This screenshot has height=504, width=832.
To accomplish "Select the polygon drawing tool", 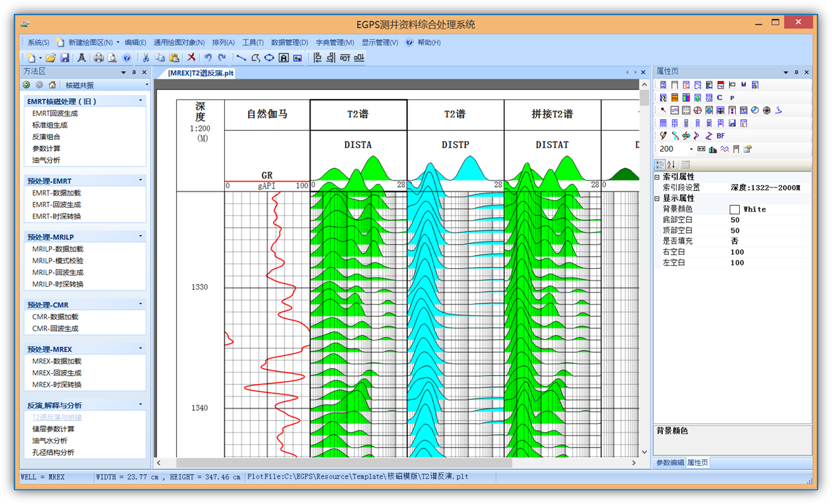I will point(256,58).
